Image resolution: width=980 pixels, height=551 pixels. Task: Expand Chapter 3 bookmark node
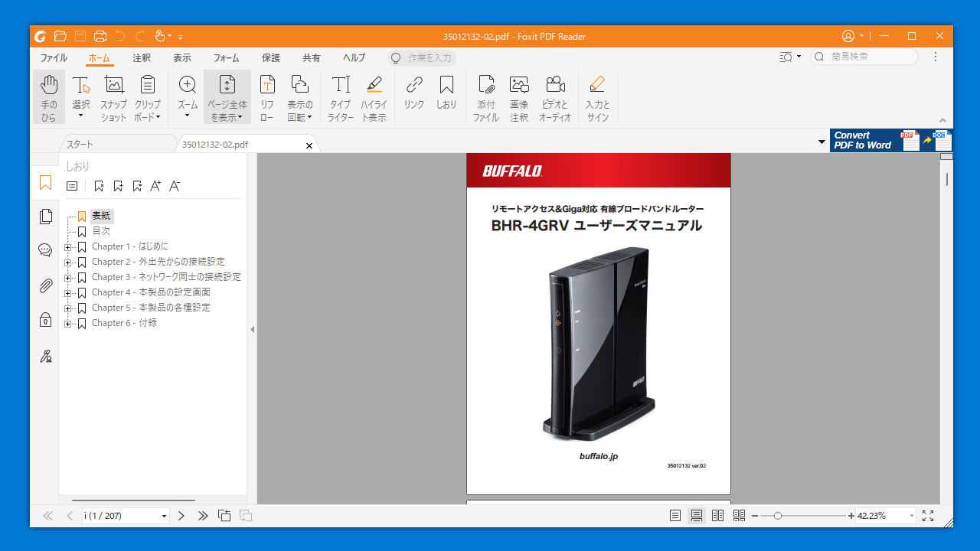[68, 278]
